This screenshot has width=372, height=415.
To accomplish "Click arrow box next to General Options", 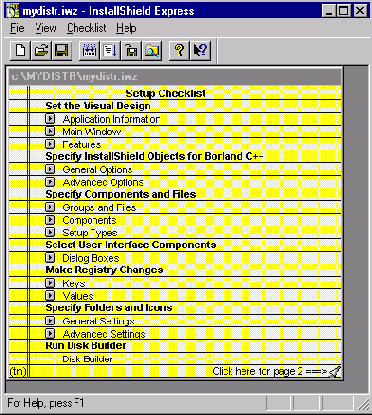I will click(50, 169).
